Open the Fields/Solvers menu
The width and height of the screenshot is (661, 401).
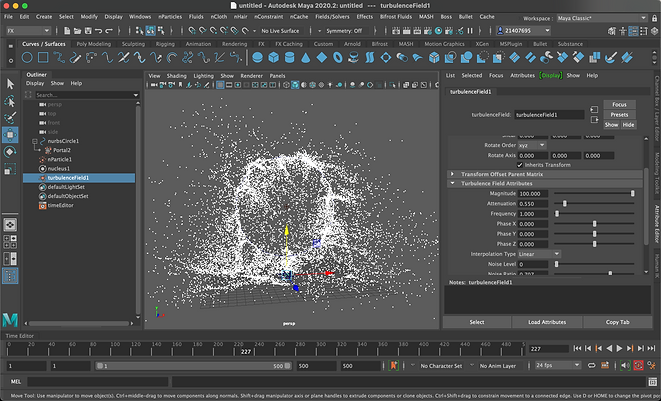pos(332,17)
